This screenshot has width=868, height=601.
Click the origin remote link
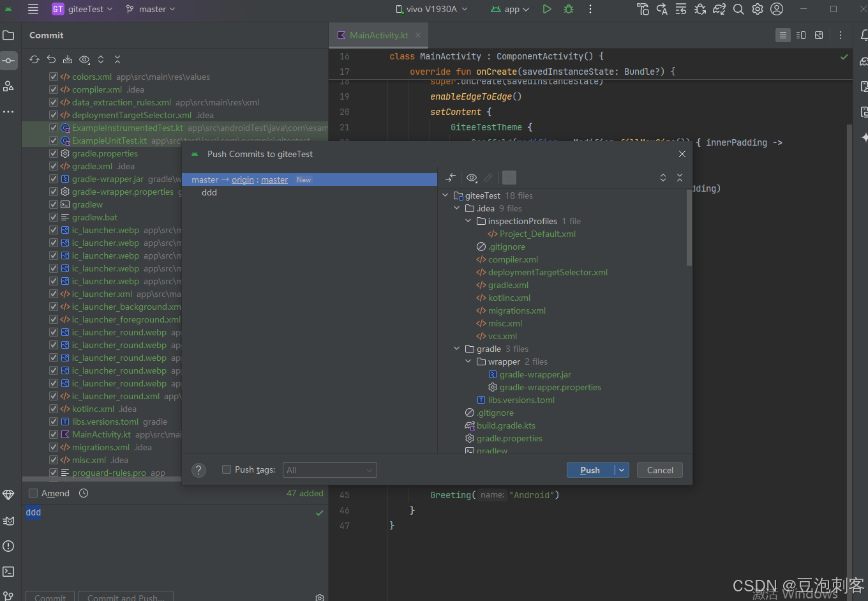[x=243, y=179]
